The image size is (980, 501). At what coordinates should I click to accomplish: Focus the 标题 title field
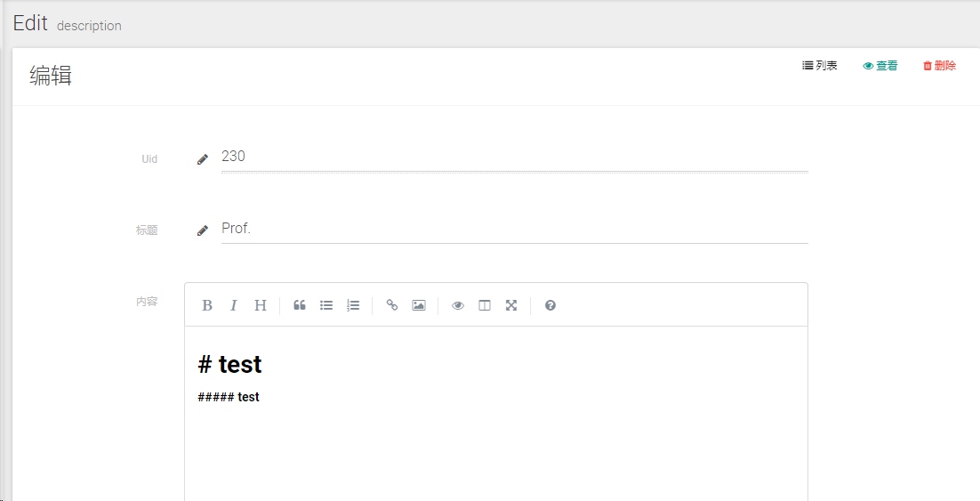tap(514, 229)
